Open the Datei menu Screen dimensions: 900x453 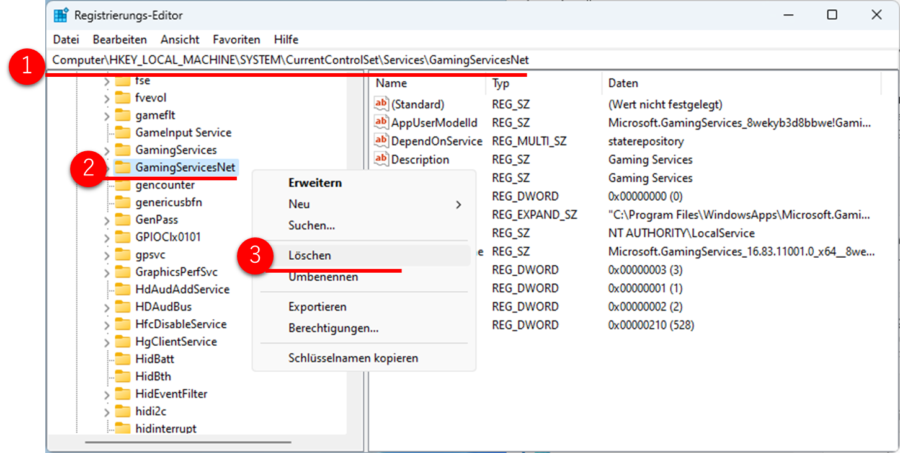66,40
